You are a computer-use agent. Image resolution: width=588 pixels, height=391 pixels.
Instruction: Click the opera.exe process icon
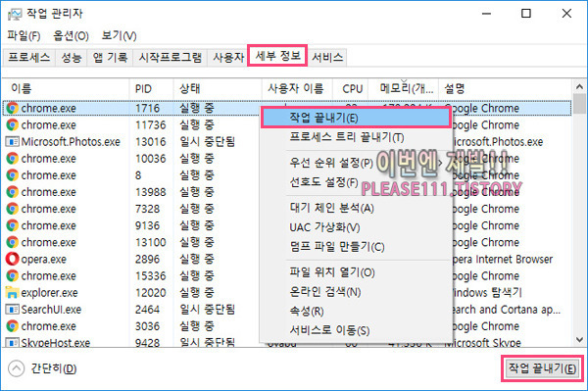(12, 259)
